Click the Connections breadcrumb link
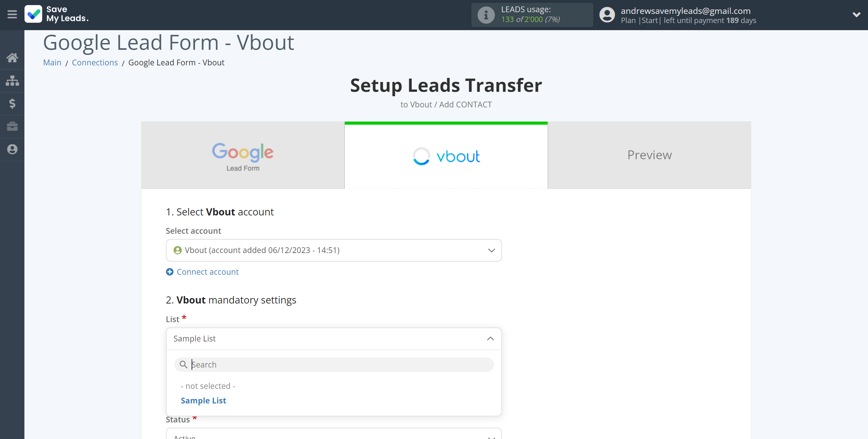Viewport: 868px width, 439px height. click(x=95, y=62)
